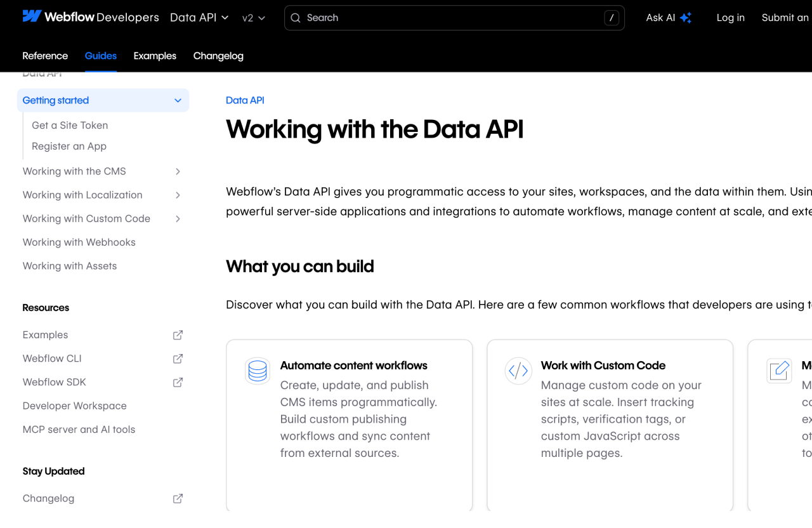Click the Log in link
This screenshot has width=812, height=528.
[x=731, y=18]
